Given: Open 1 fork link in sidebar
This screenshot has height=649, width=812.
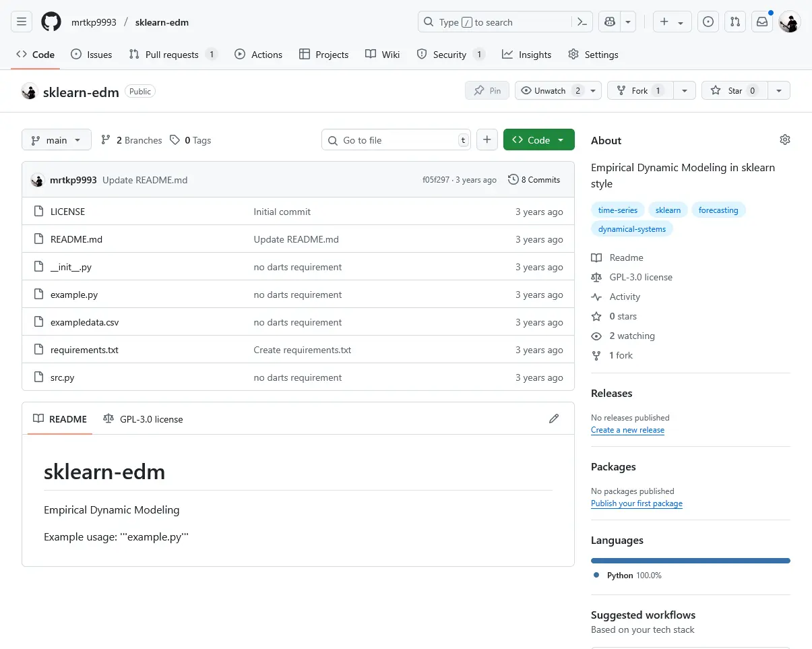Looking at the screenshot, I should pyautogui.click(x=613, y=355).
